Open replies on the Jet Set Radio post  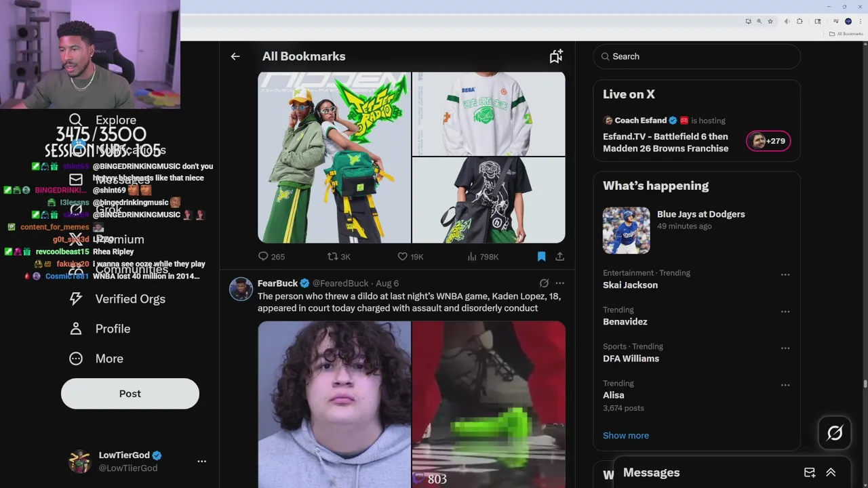[x=271, y=257]
